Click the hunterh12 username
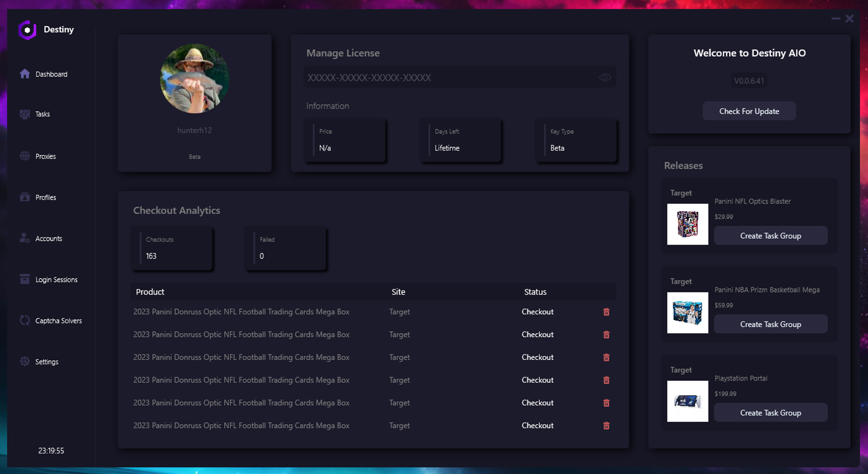The height and width of the screenshot is (474, 868). [194, 130]
